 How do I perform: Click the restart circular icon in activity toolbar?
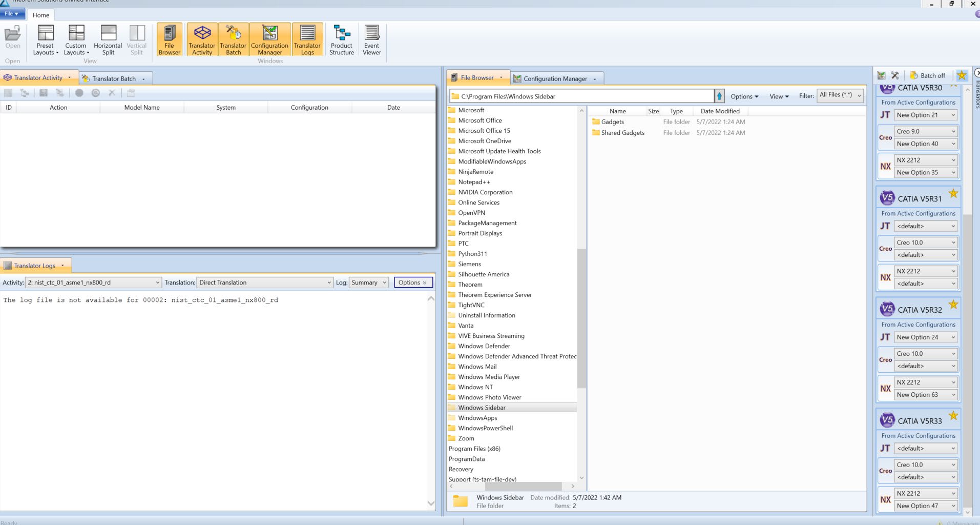tap(96, 93)
